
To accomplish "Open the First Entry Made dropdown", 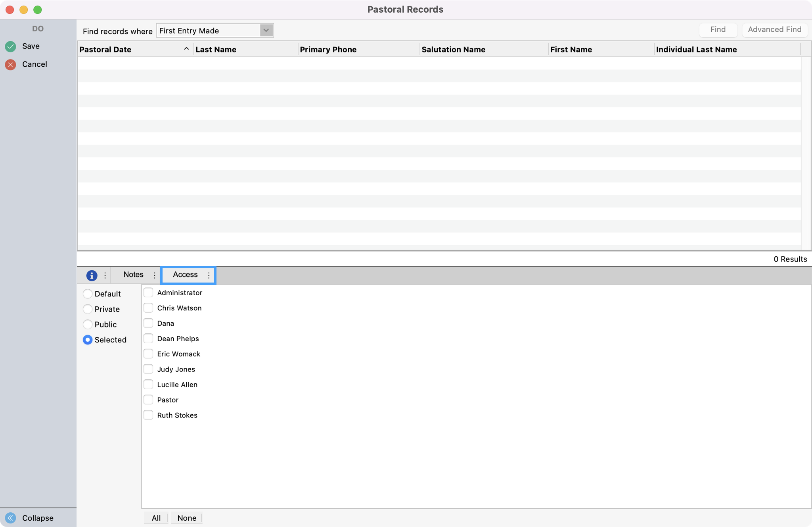I will [266, 30].
